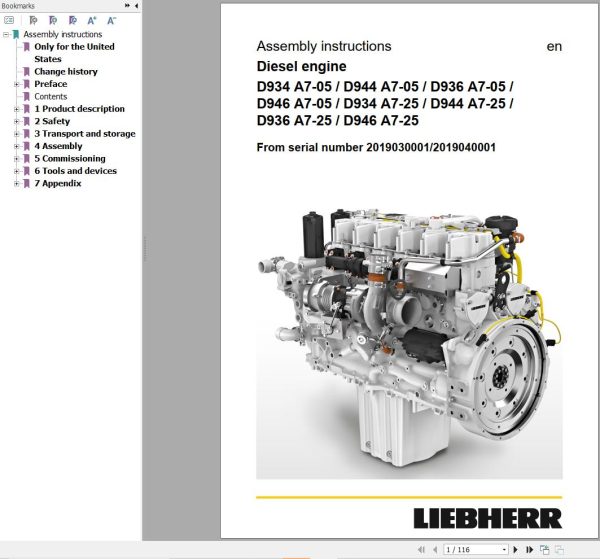
Task: Open the Contents bookmark
Action: click(x=51, y=96)
